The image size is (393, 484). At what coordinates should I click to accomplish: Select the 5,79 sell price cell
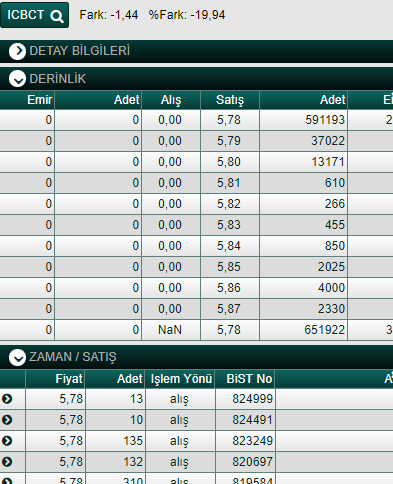[x=230, y=141]
